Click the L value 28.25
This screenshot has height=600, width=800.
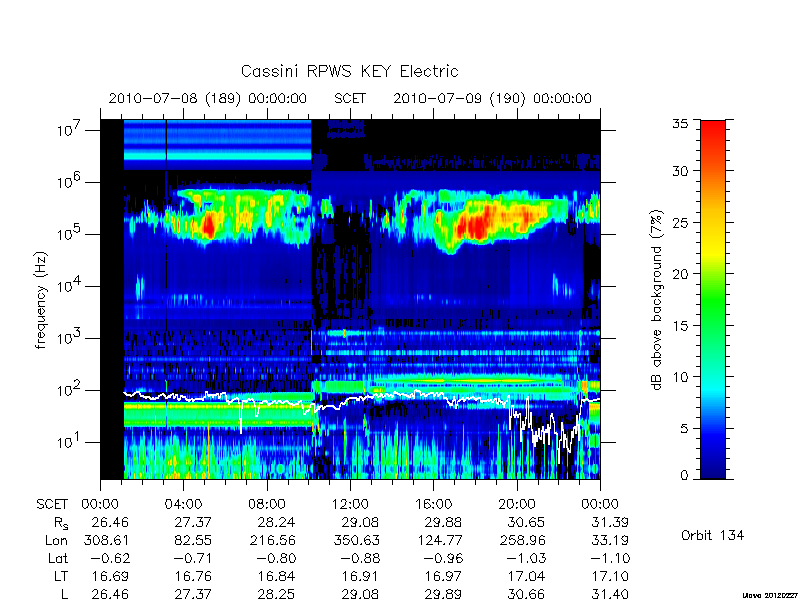(276, 594)
